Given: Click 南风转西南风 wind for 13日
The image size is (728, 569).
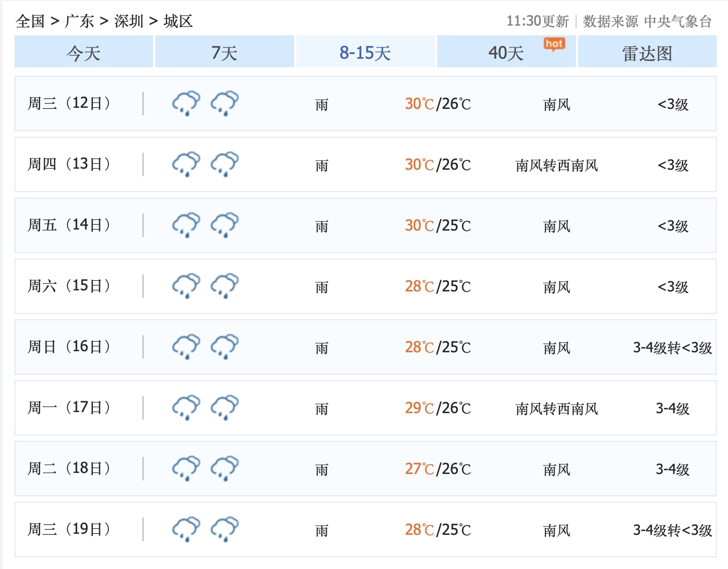Looking at the screenshot, I should point(557,165).
